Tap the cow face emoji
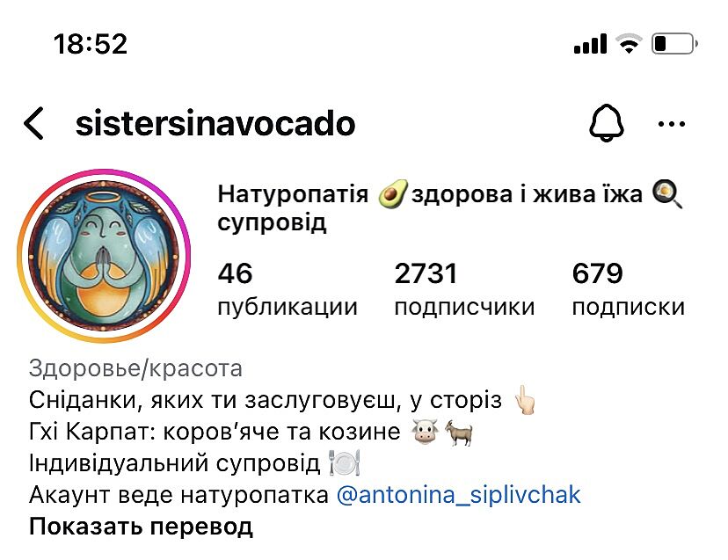The image size is (728, 560). (x=425, y=432)
